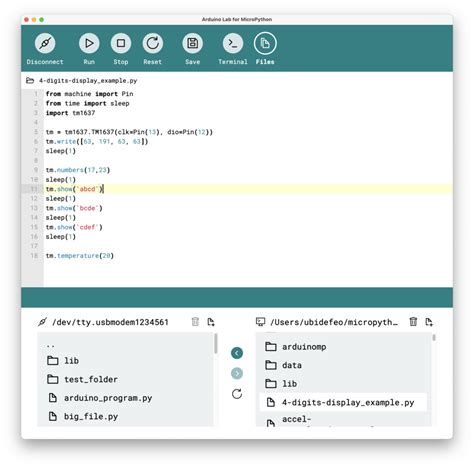Click the line 'from machine import Pin'
The width and height of the screenshot is (474, 467).
89,94
